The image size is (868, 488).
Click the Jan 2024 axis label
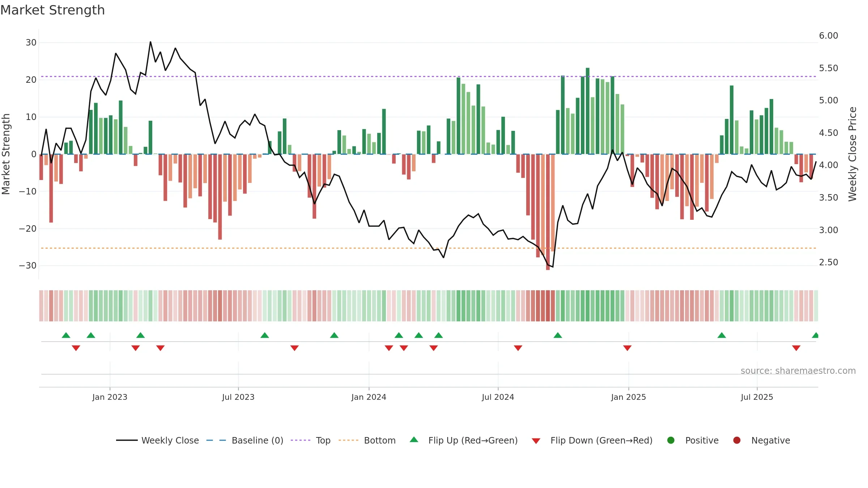[x=369, y=397]
